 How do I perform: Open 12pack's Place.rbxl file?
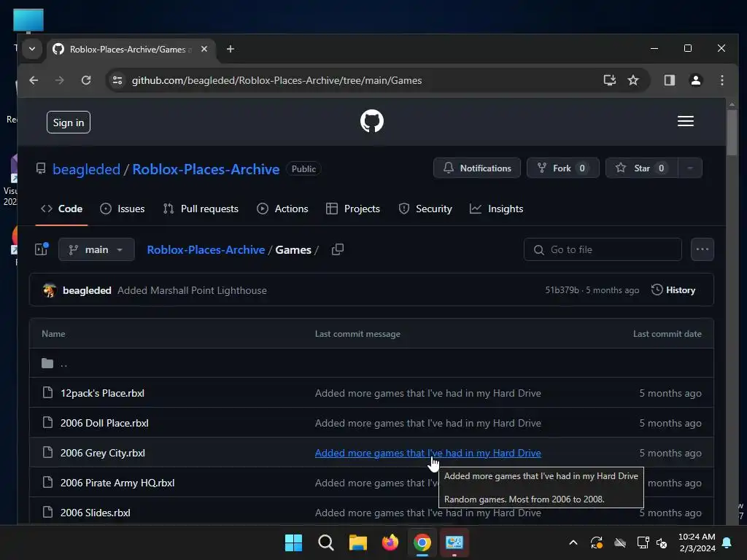102,393
